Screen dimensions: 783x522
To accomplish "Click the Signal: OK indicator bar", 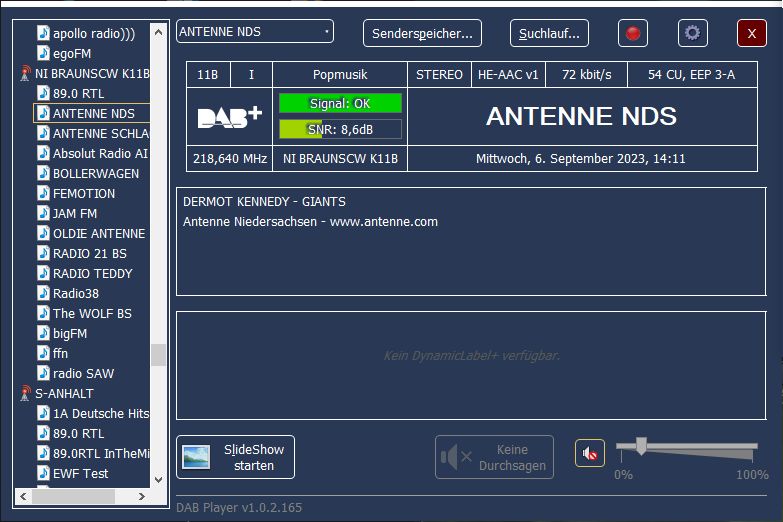I will click(340, 103).
